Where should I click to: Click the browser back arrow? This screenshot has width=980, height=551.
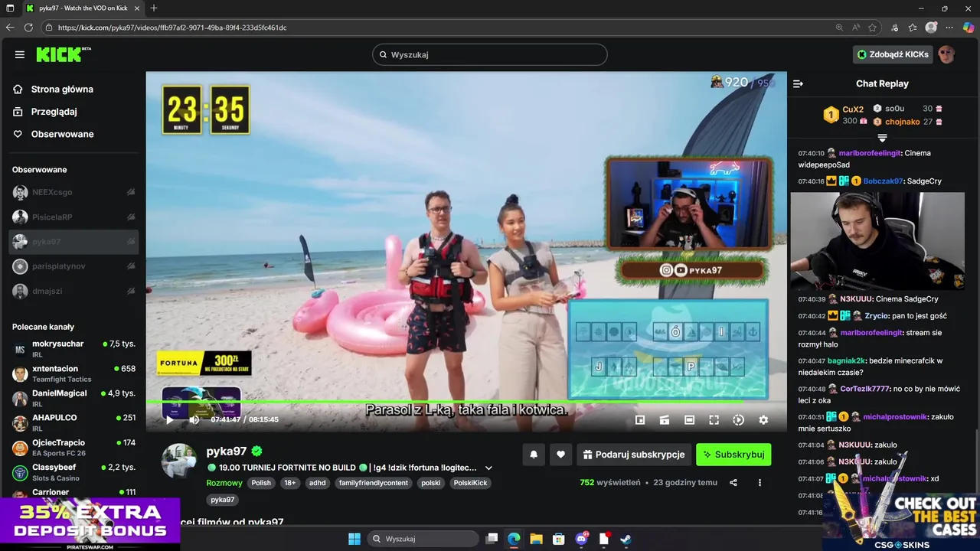point(10,28)
